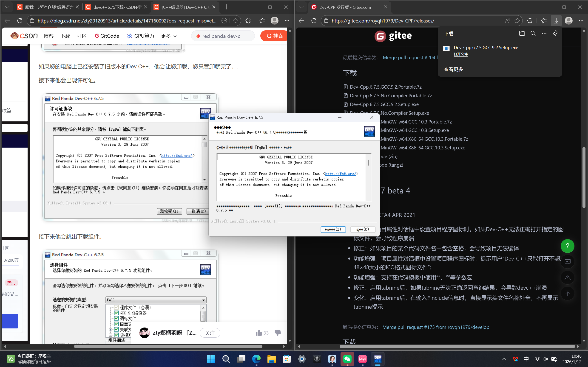Open GPU算力 from the CSDN top bar
The image size is (588, 367).
pos(140,36)
